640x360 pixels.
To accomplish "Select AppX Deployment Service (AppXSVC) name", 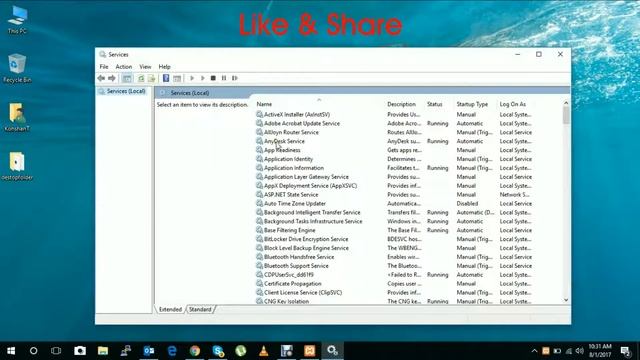I will point(310,186).
